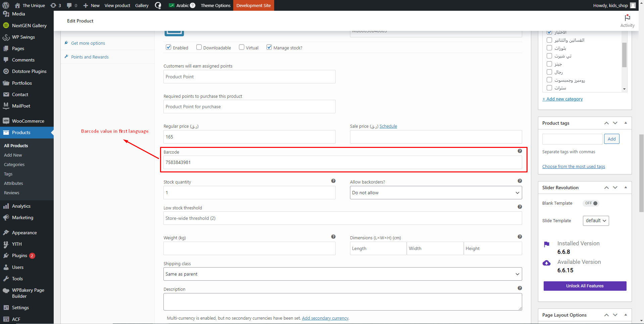The height and width of the screenshot is (324, 644).
Task: Open the updates icon showing 3
Action: [56, 5]
